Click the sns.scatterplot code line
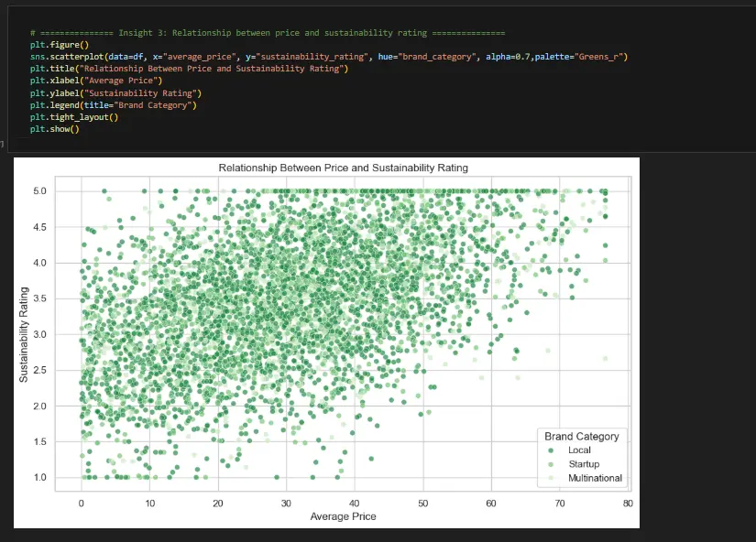756x542 pixels. coord(275,57)
